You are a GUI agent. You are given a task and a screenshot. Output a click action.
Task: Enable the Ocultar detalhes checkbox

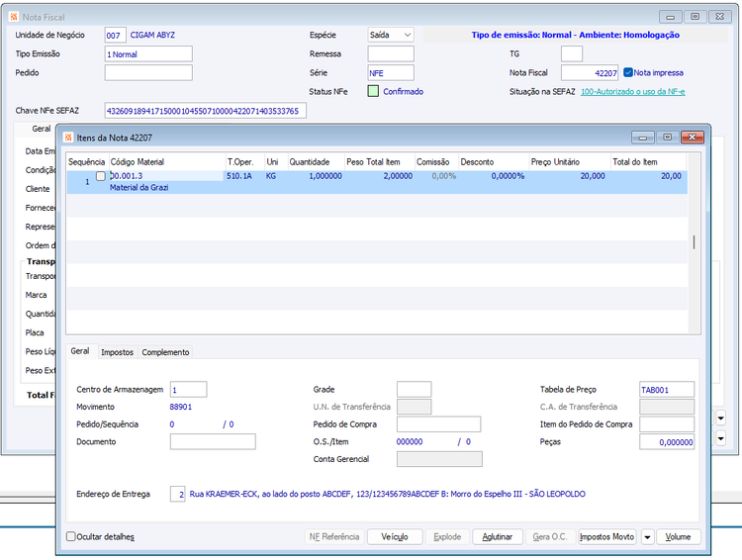[x=71, y=536]
